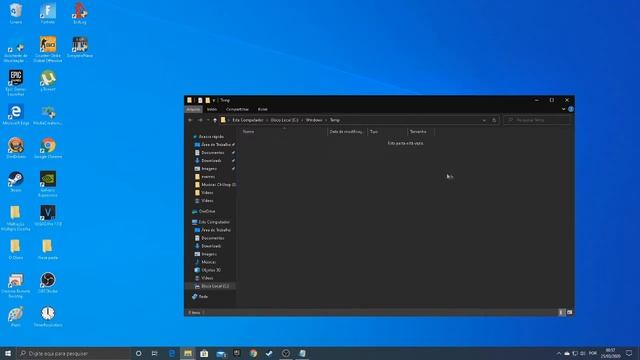The width and height of the screenshot is (640, 360).
Task: Open Imagens pinned in Acesso rápido
Action: pos(209,169)
